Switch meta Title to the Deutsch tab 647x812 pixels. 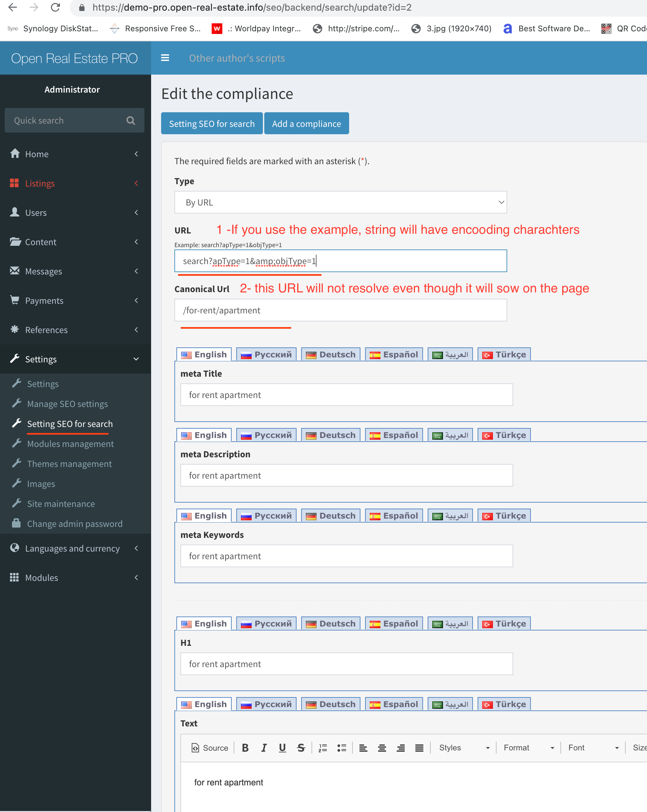(x=331, y=354)
